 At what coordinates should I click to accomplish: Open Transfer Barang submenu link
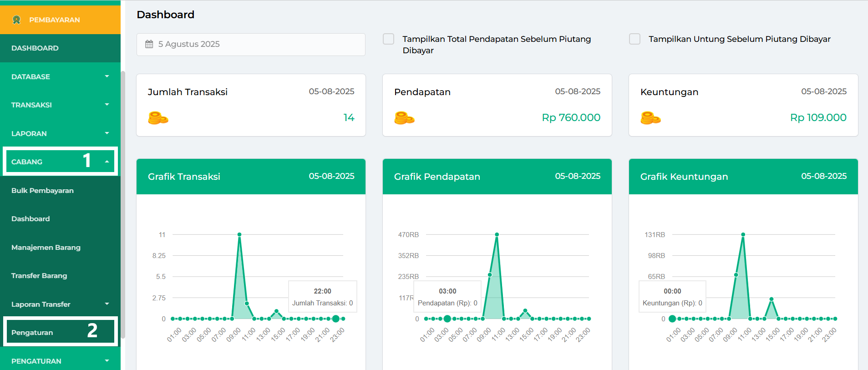point(60,276)
